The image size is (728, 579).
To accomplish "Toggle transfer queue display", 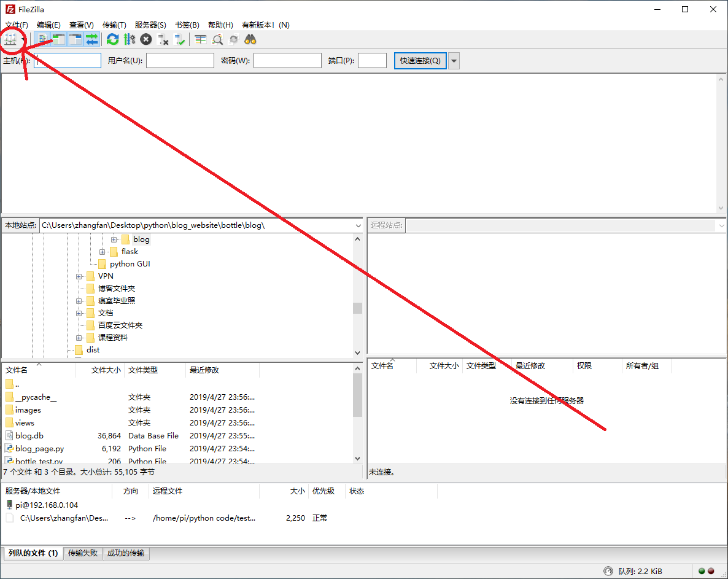I will 92,40.
